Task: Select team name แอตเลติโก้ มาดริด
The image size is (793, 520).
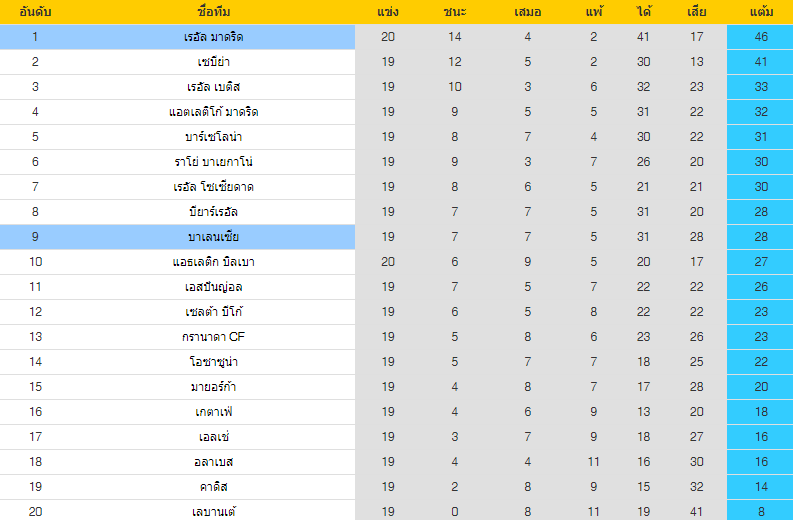Action: tap(213, 112)
